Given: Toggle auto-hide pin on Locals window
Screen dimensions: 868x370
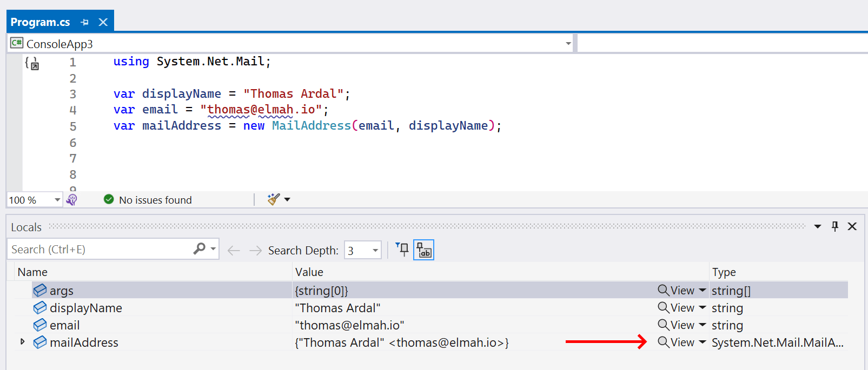Looking at the screenshot, I should tap(835, 226).
